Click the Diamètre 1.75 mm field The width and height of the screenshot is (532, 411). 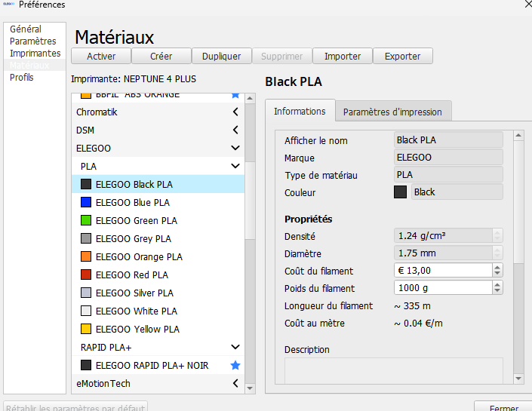click(x=443, y=253)
